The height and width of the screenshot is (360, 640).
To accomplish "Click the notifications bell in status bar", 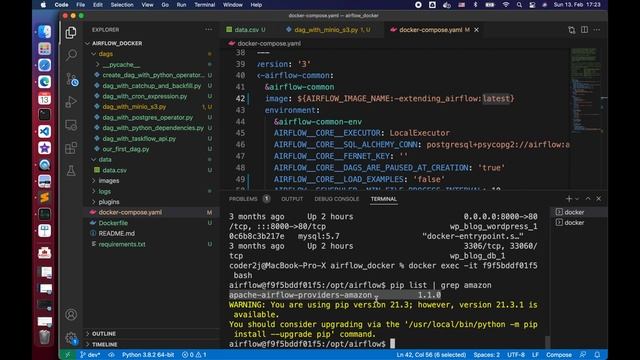I will tap(597, 355).
